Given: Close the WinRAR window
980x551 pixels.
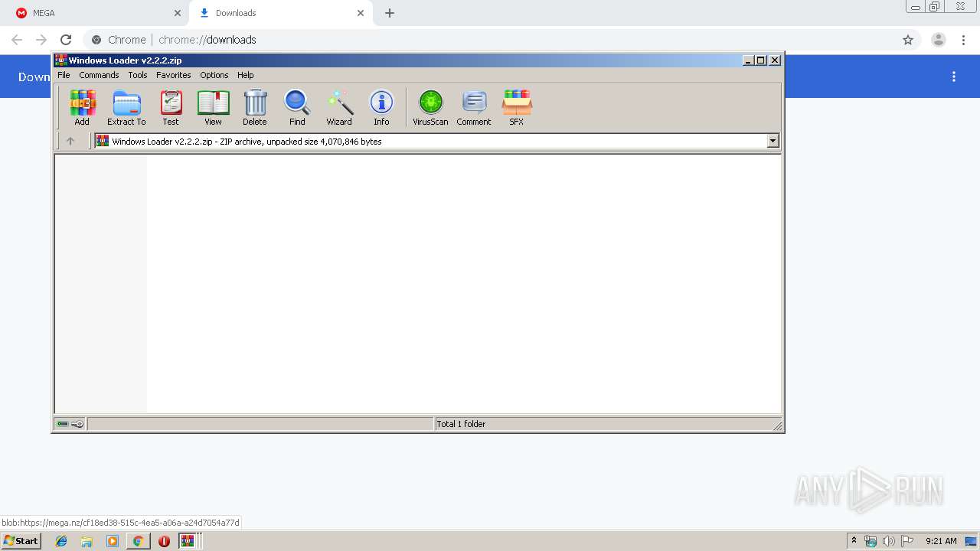Looking at the screenshot, I should (775, 60).
